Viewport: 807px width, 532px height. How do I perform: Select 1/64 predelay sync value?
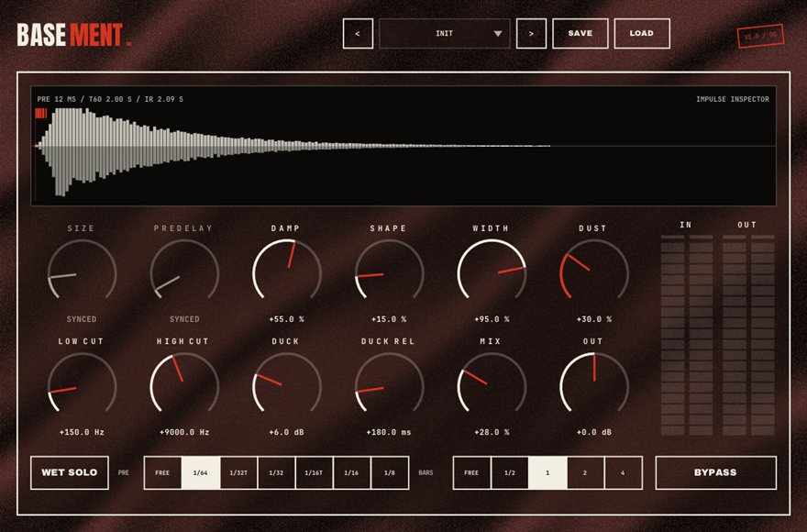click(x=201, y=472)
